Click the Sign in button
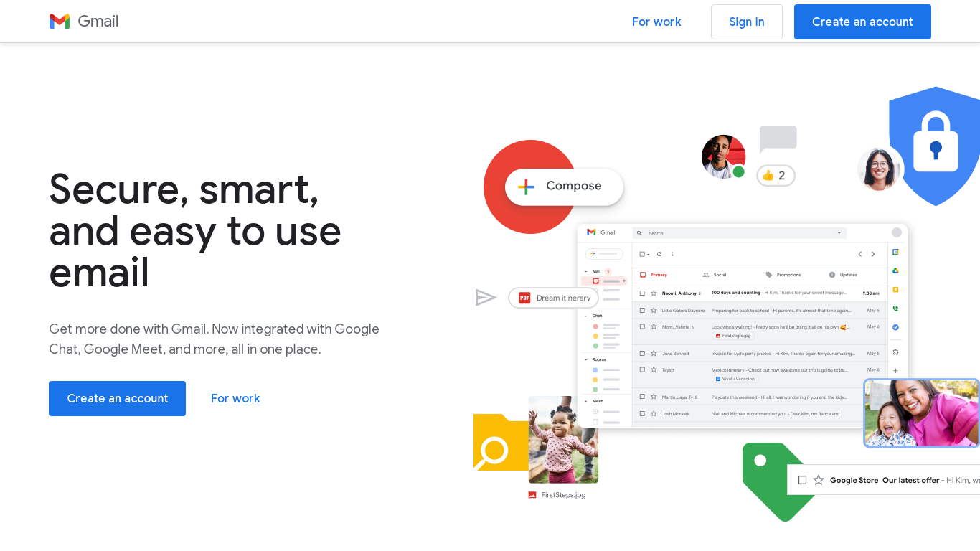 pyautogui.click(x=746, y=22)
